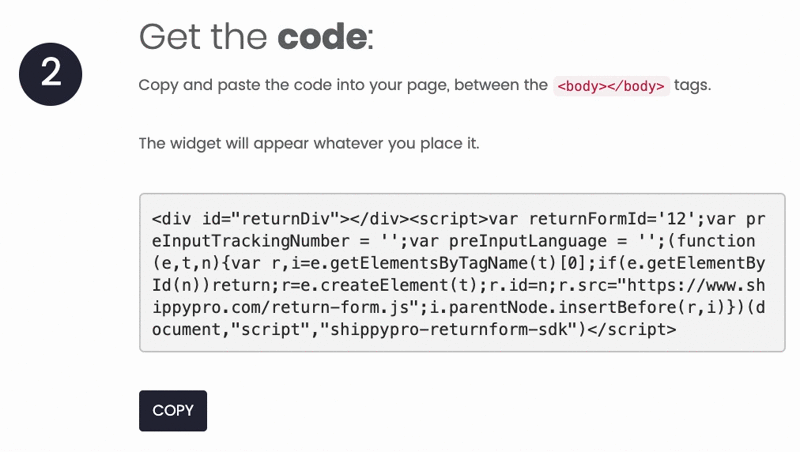Click the step 2 circle badge
Viewport: 800px width, 452px height.
coord(51,74)
